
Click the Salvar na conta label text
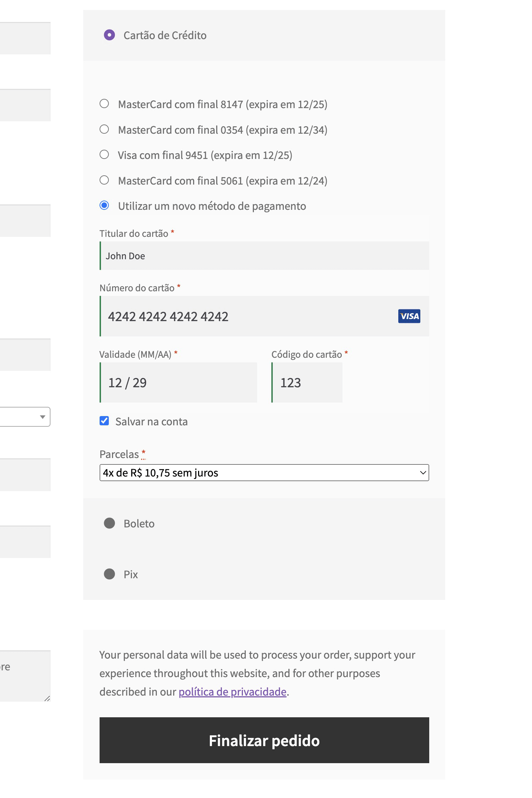151,421
